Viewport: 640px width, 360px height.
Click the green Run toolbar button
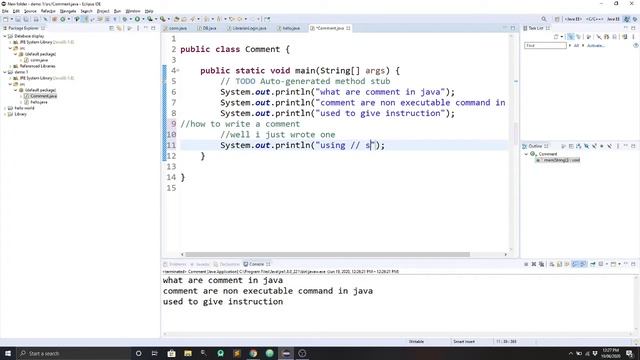[x=138, y=19]
